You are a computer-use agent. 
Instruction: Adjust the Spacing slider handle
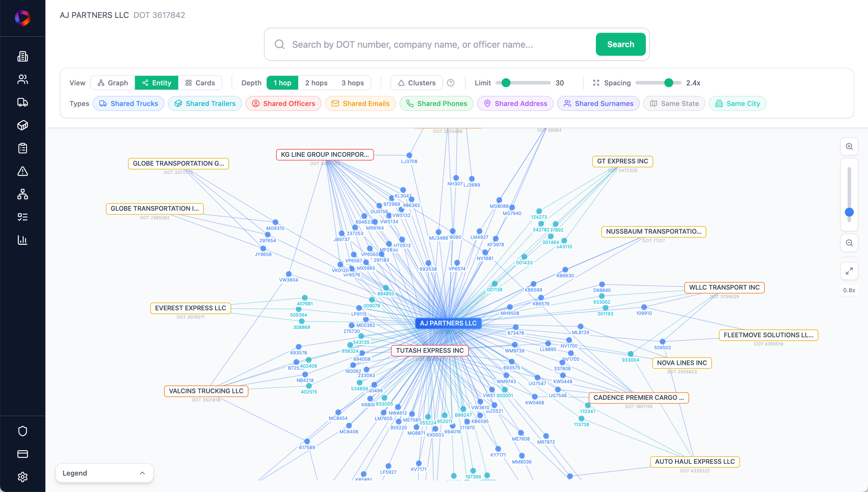tap(669, 83)
